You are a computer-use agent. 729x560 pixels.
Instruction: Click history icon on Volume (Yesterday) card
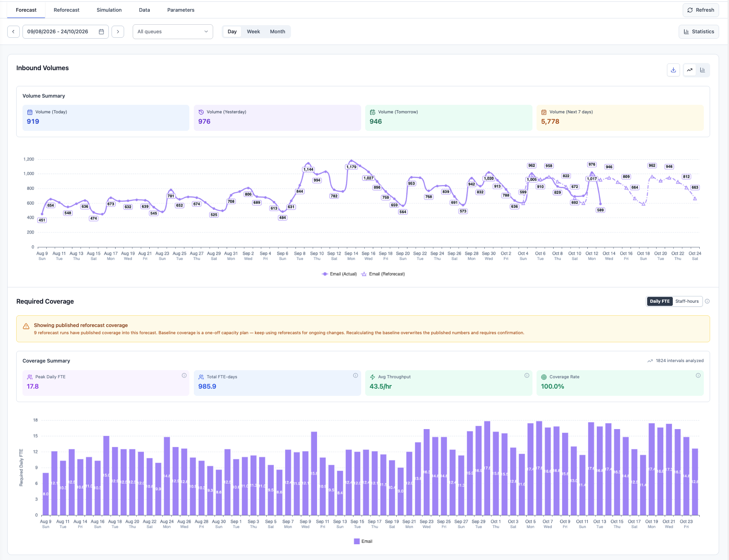[x=201, y=112]
